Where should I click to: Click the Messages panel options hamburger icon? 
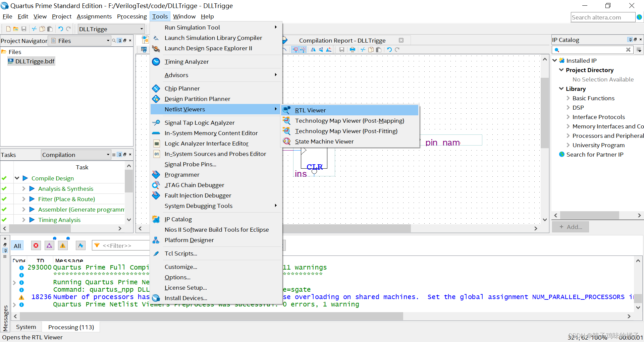(x=5, y=256)
